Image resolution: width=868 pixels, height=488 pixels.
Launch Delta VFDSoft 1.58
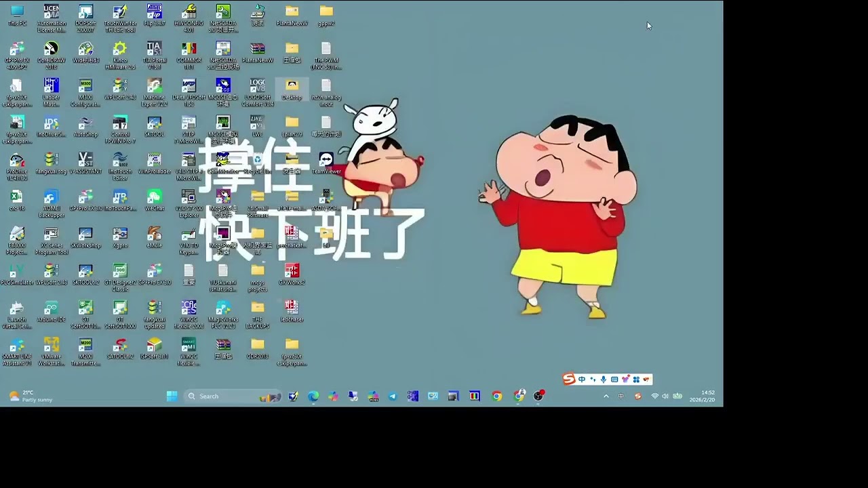tap(189, 93)
